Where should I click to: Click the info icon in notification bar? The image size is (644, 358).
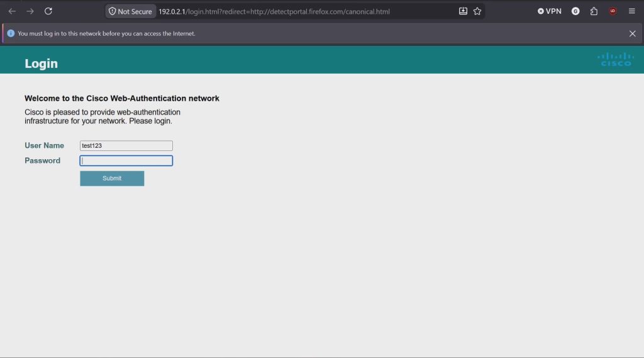(x=11, y=33)
